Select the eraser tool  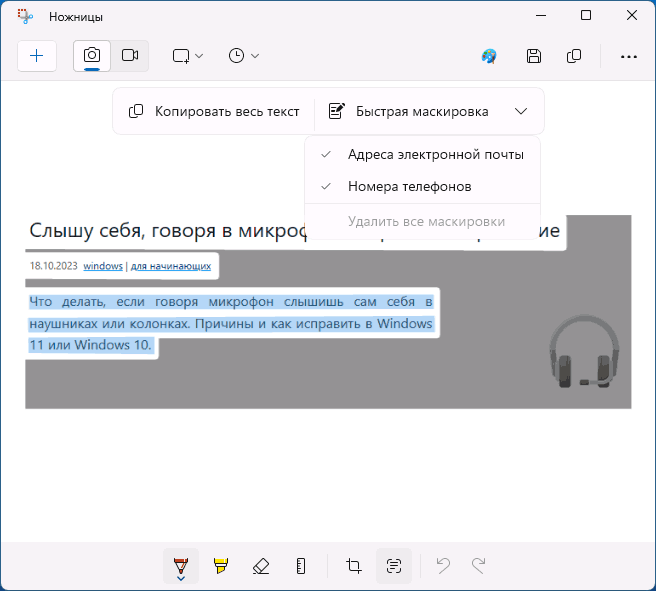coord(261,566)
